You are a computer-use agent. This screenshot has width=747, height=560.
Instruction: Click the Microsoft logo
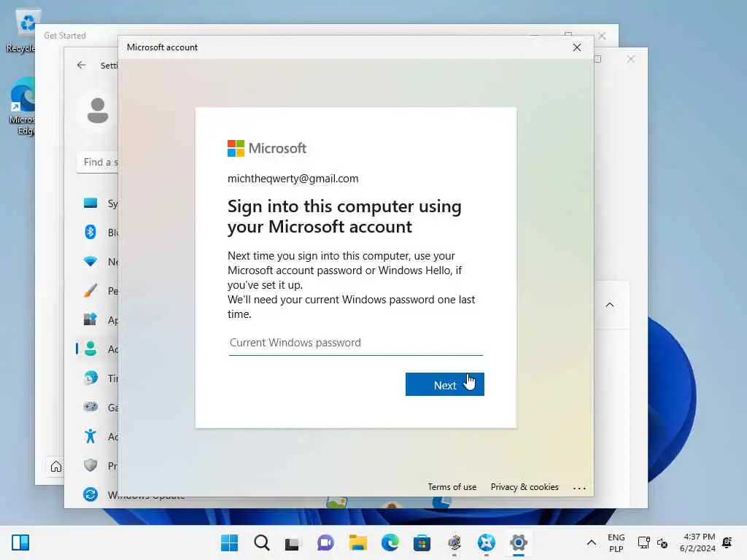(267, 148)
